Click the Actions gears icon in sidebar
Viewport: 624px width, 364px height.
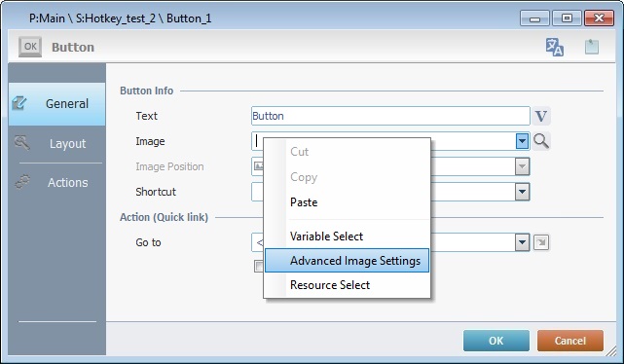pos(22,182)
